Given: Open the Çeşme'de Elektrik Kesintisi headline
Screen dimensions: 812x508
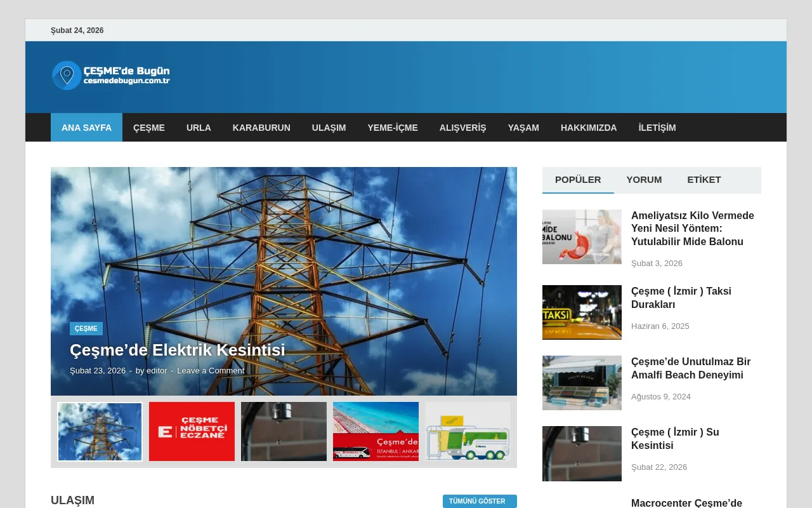Looking at the screenshot, I should pyautogui.click(x=178, y=350).
